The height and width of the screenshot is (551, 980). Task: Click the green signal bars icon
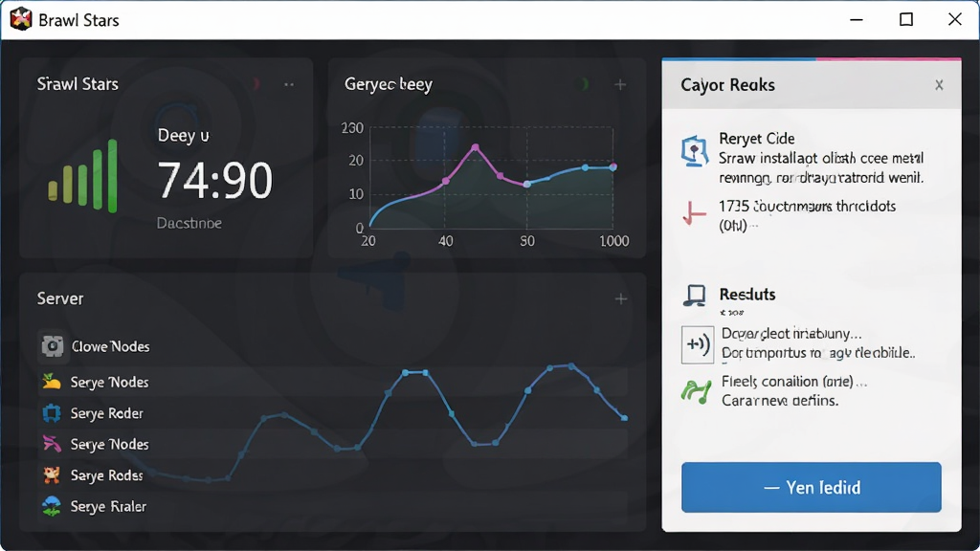pos(83,176)
